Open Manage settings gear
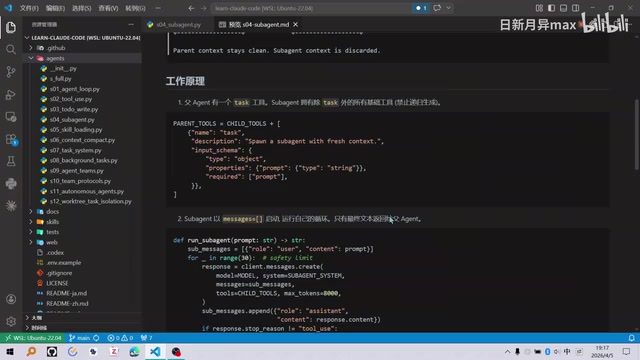 click(x=11, y=321)
